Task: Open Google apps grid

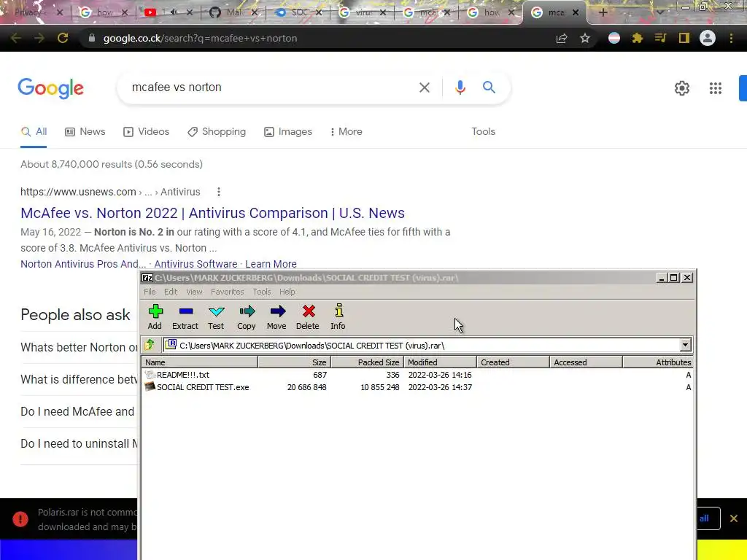Action: pos(715,88)
